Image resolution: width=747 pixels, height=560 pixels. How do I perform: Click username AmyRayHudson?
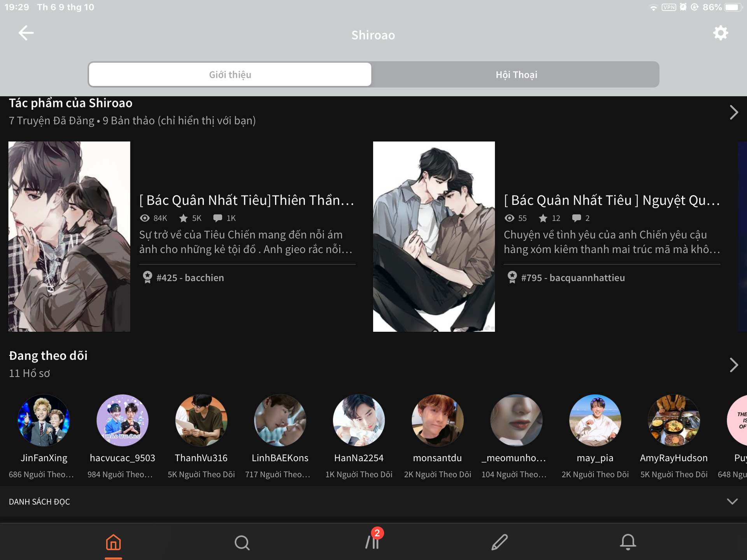tap(674, 458)
